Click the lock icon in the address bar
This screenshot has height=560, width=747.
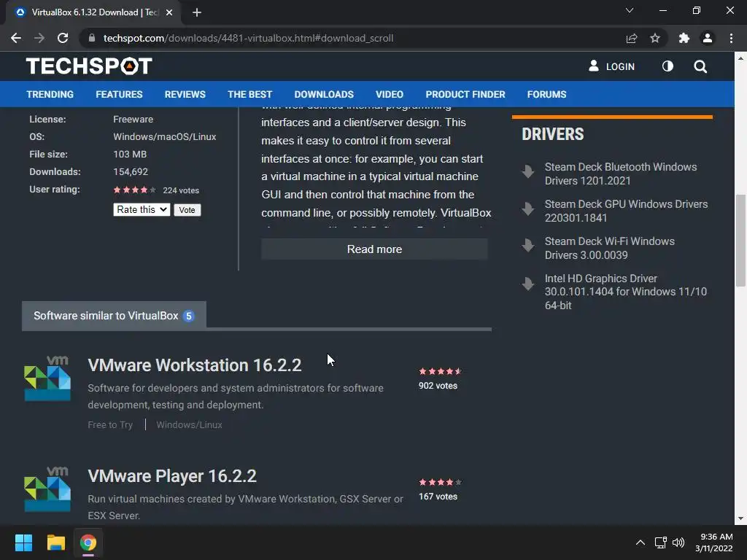[92, 38]
